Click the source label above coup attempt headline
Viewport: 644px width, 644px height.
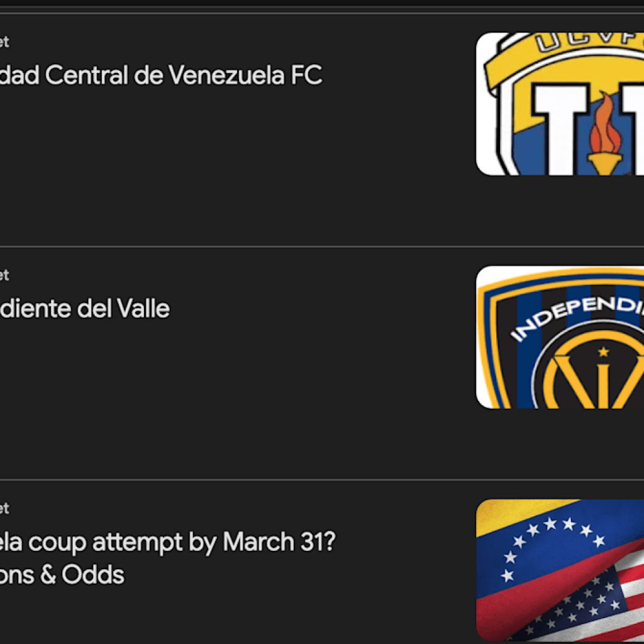click(x=4, y=508)
